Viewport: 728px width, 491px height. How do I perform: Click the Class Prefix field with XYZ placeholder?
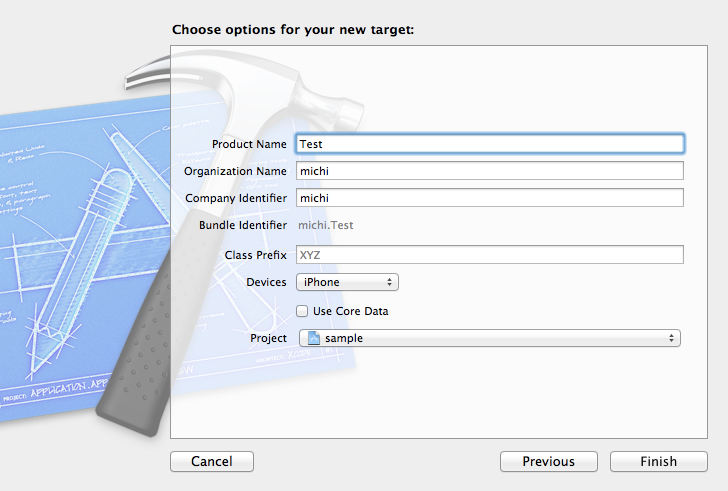[x=490, y=255]
